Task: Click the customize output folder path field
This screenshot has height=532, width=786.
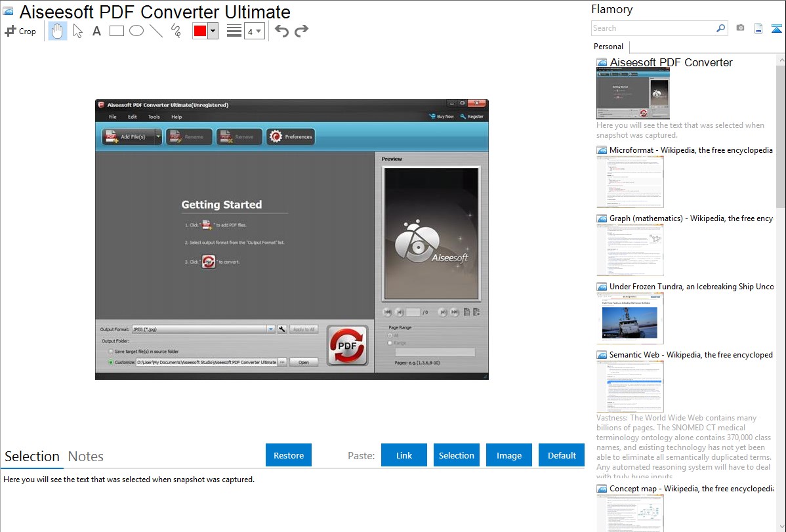Action: click(x=207, y=362)
